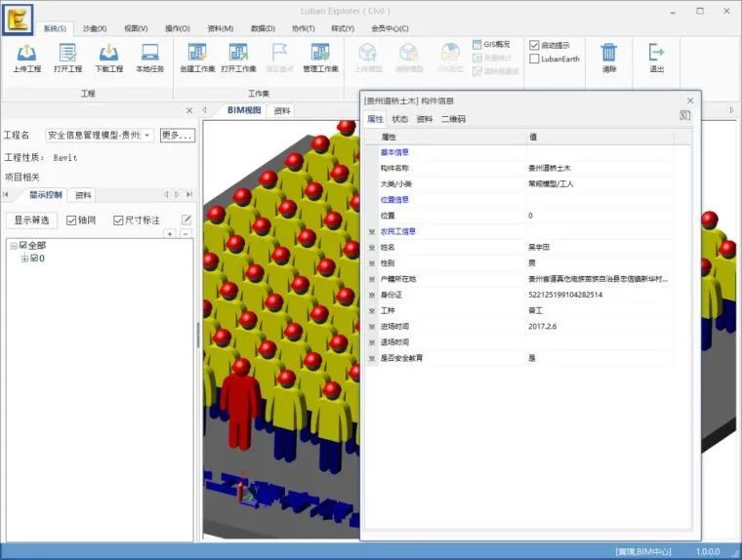
Task: Click the 更多... button
Action: tap(178, 136)
